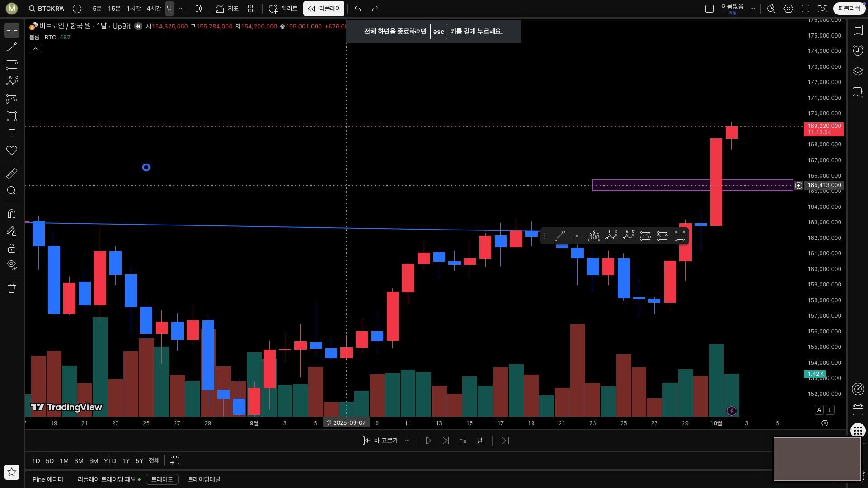
Task: Select the trend line drawing tool
Action: pyautogui.click(x=12, y=48)
